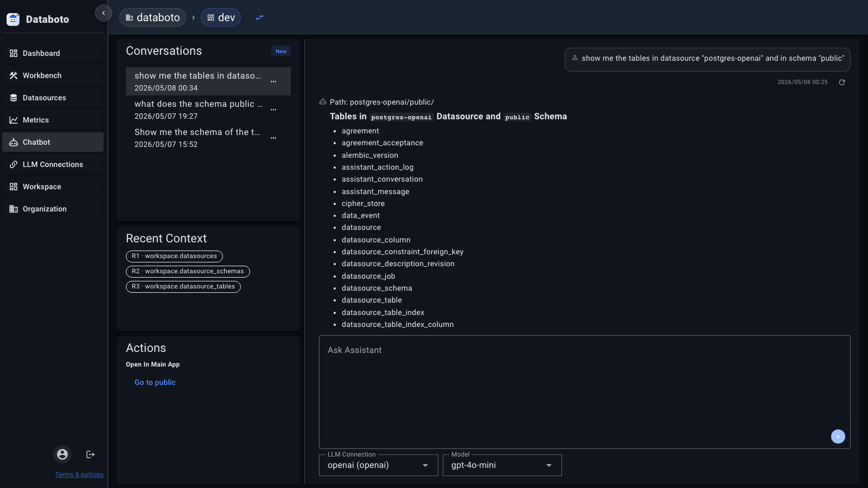This screenshot has height=488, width=868.
Task: Click 'alembic_version' in the table list
Action: 370,155
